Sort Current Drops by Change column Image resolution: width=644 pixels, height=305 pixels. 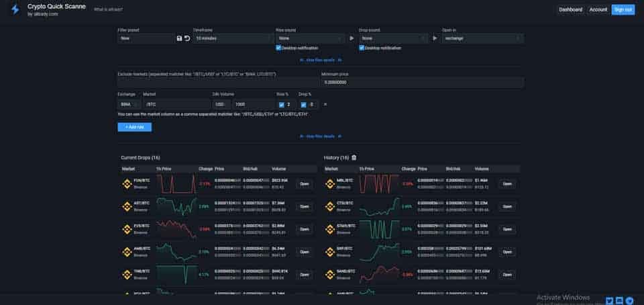coord(205,169)
